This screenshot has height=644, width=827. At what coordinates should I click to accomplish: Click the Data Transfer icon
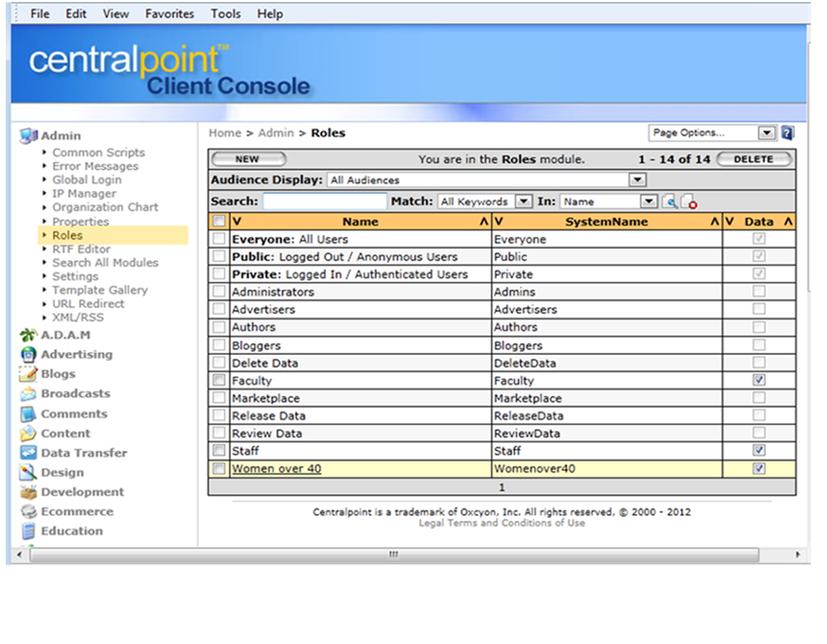pos(28,453)
